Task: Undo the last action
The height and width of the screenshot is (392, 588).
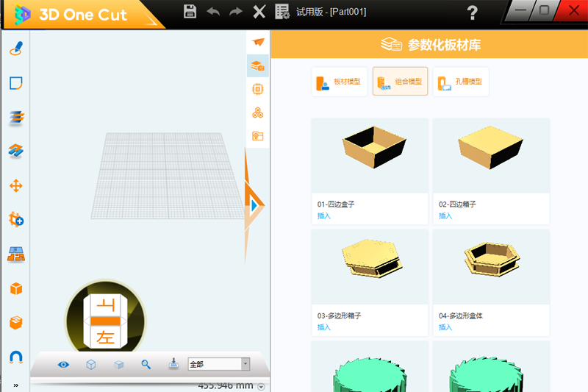Action: [213, 12]
